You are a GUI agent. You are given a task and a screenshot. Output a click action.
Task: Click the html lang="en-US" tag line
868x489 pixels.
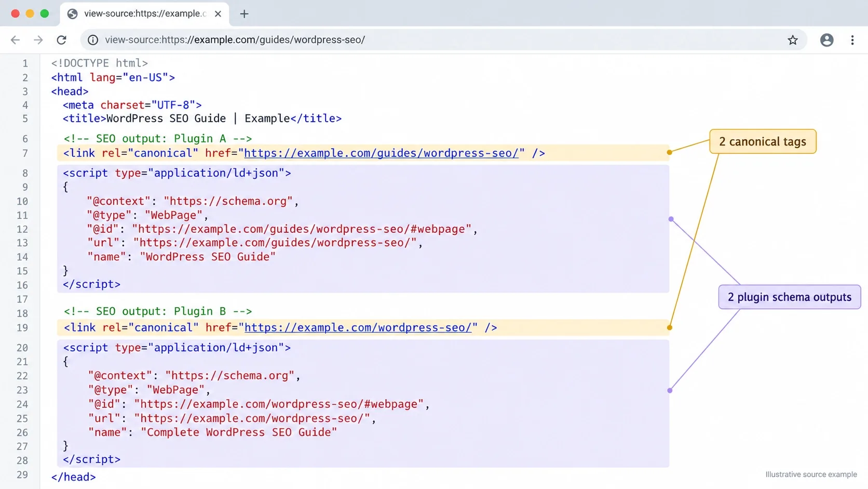[113, 77]
